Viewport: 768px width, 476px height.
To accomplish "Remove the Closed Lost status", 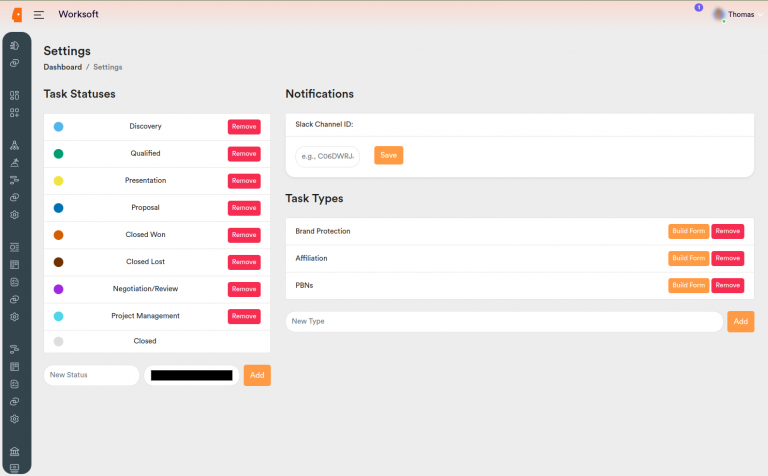I will tap(244, 262).
